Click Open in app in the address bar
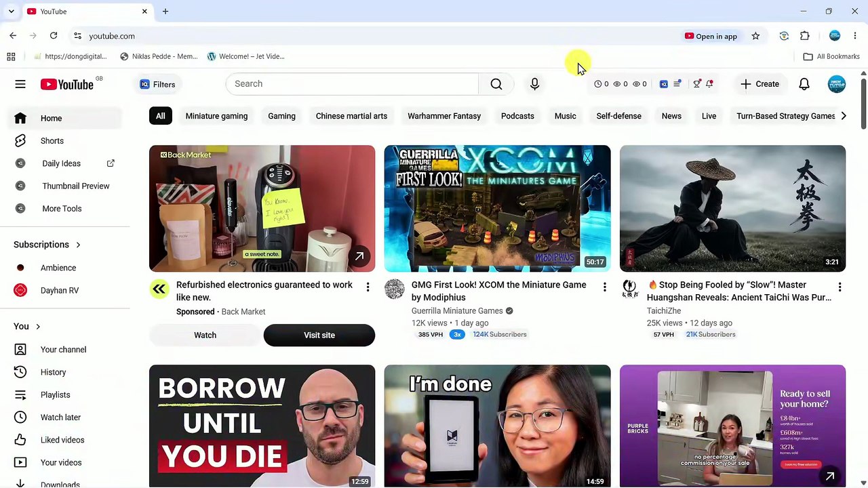 pyautogui.click(x=711, y=36)
